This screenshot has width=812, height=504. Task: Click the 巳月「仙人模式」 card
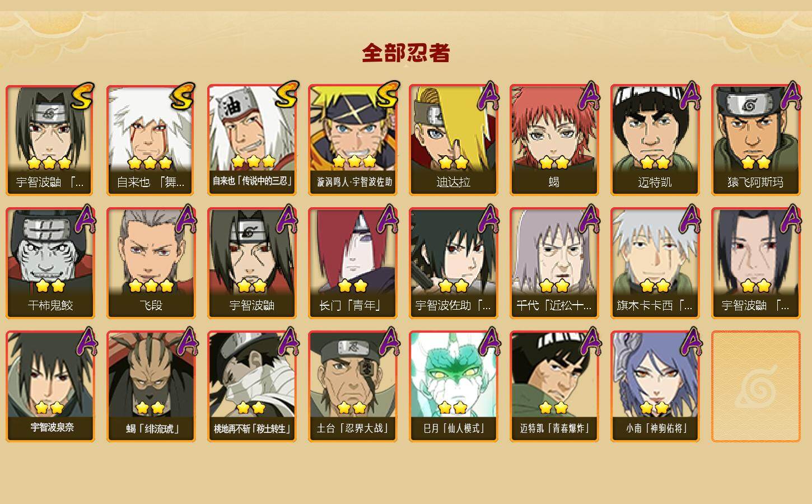click(x=454, y=386)
